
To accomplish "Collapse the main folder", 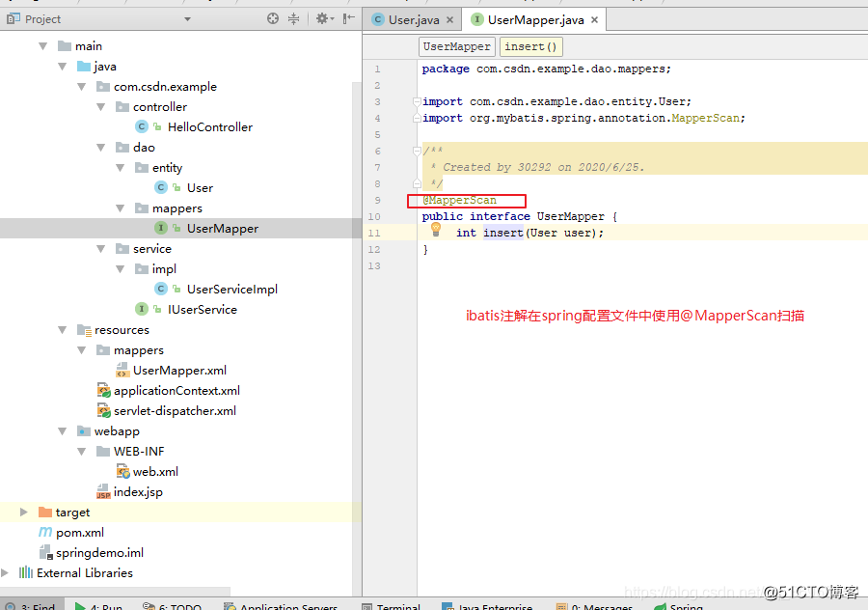I will coord(43,46).
